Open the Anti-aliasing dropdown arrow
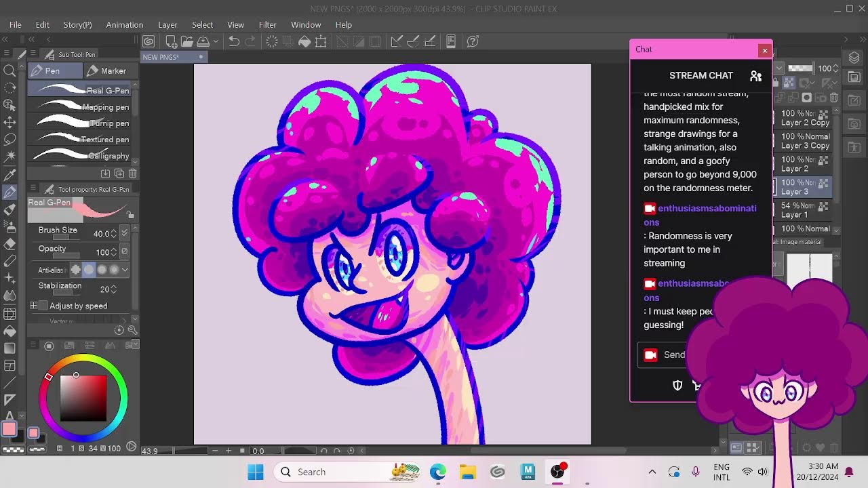Image resolution: width=868 pixels, height=488 pixels. click(125, 270)
